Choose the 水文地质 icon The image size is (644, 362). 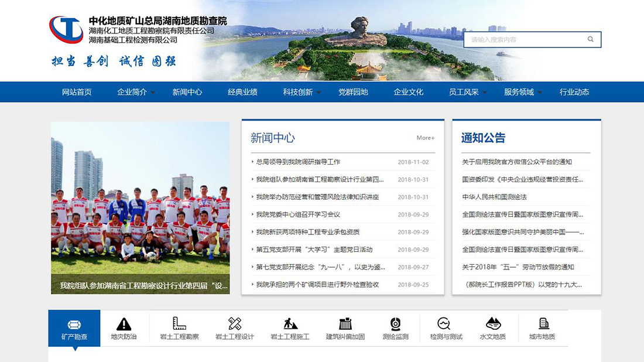point(493,324)
